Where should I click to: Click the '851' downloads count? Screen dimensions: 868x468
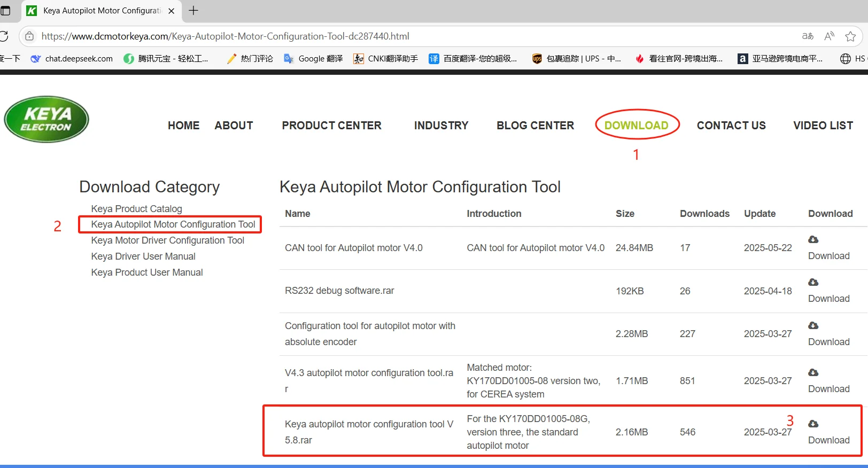pos(687,381)
